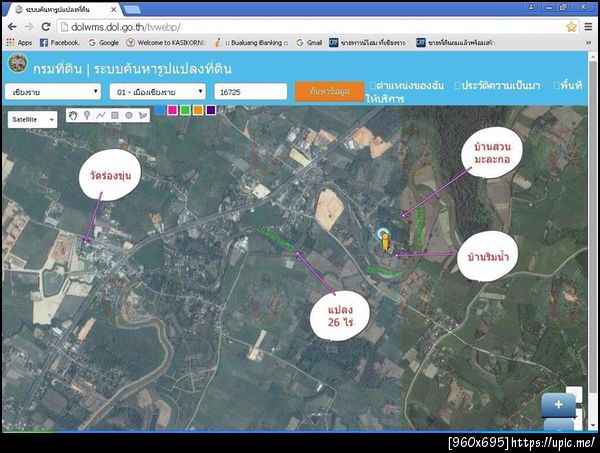Go back with the browser back arrow
600x453 pixels.
[x=12, y=26]
